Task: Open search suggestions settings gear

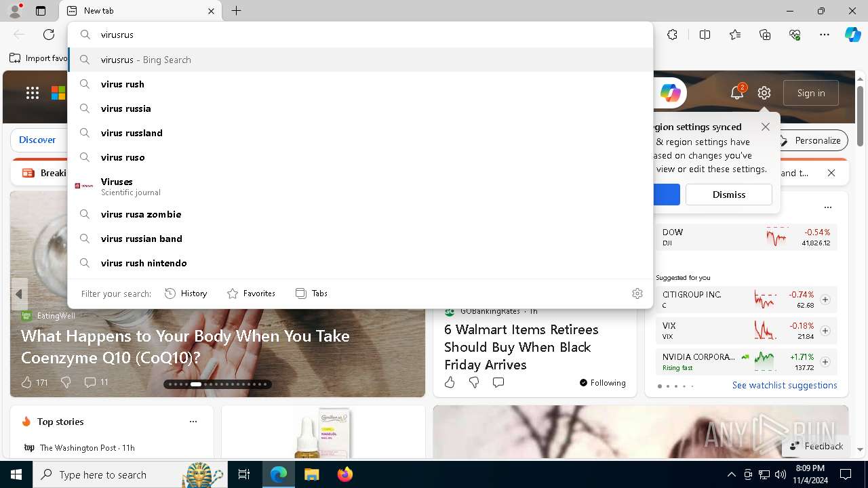Action: 637,293
